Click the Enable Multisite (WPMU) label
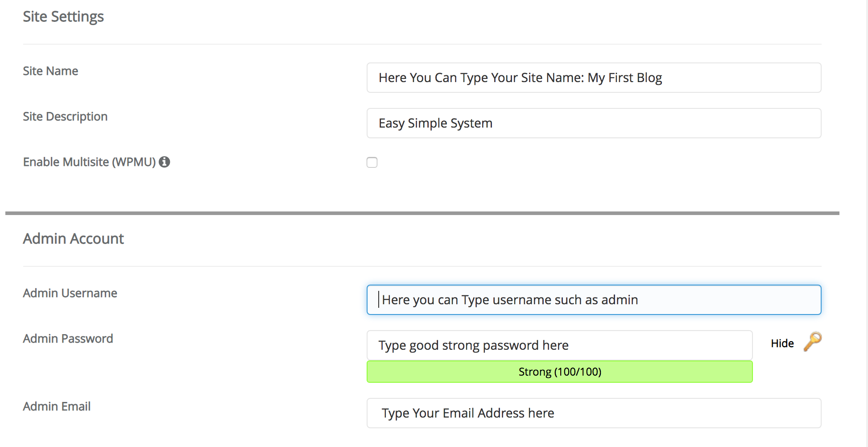Viewport: 868px width, 447px height. (89, 162)
